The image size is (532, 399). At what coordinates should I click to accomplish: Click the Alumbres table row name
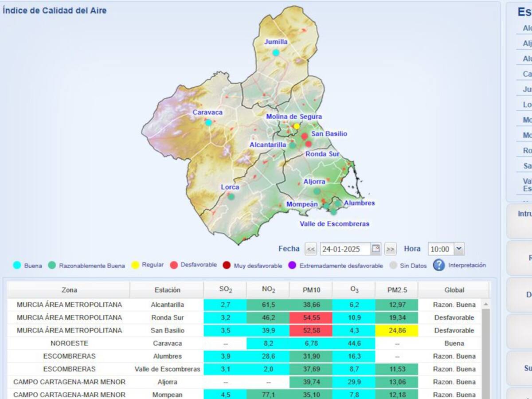coord(167,356)
